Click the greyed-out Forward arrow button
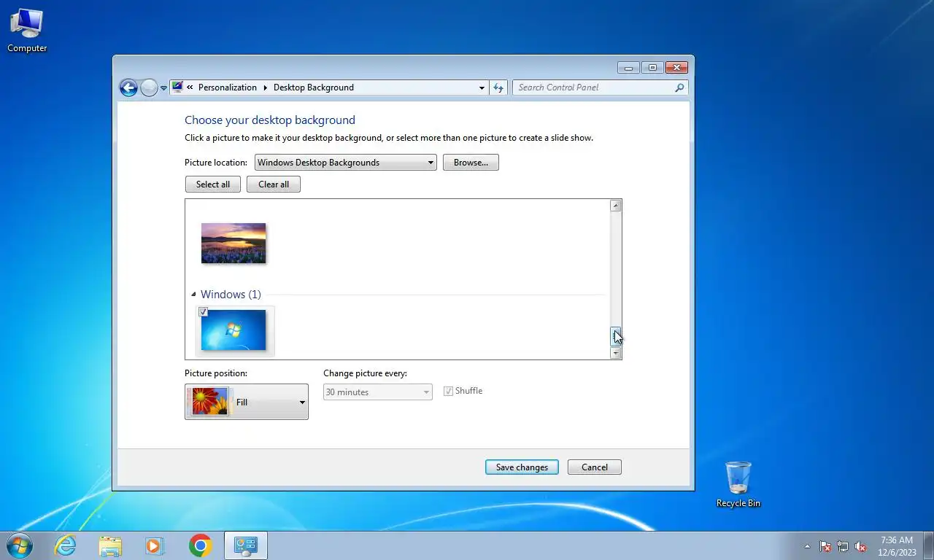934x560 pixels. [x=149, y=87]
